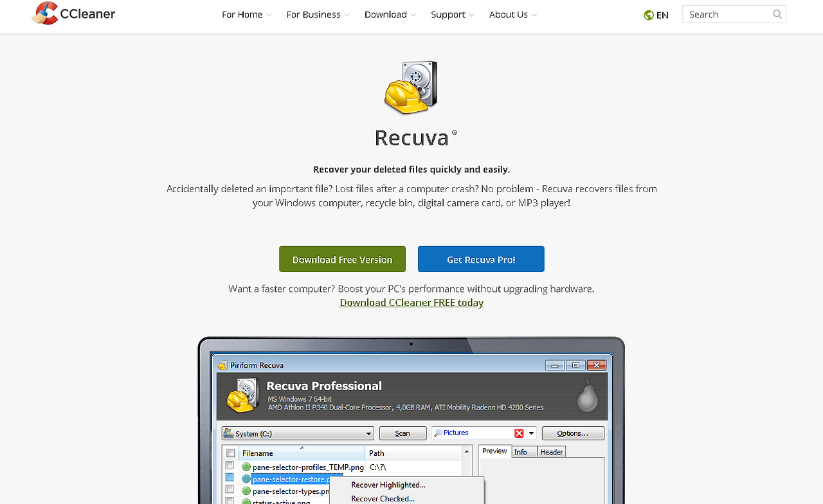
Task: Toggle the select-all checkbox in the file list header
Action: click(x=231, y=453)
